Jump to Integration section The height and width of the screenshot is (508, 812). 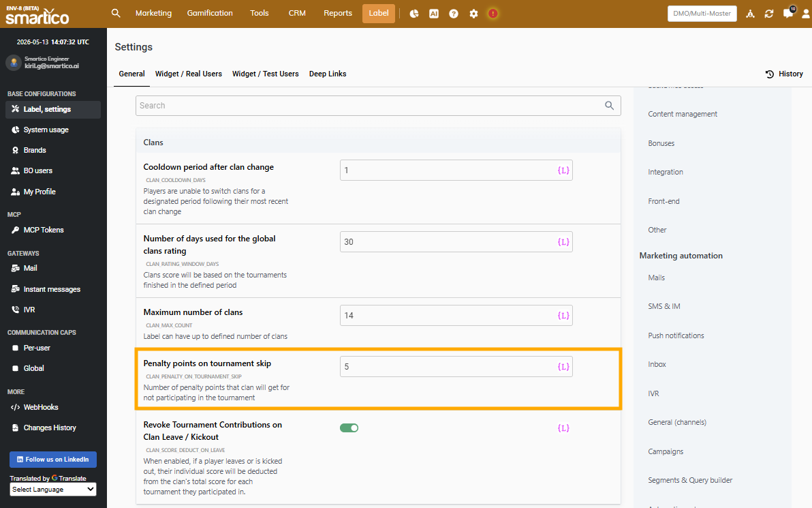pos(666,172)
